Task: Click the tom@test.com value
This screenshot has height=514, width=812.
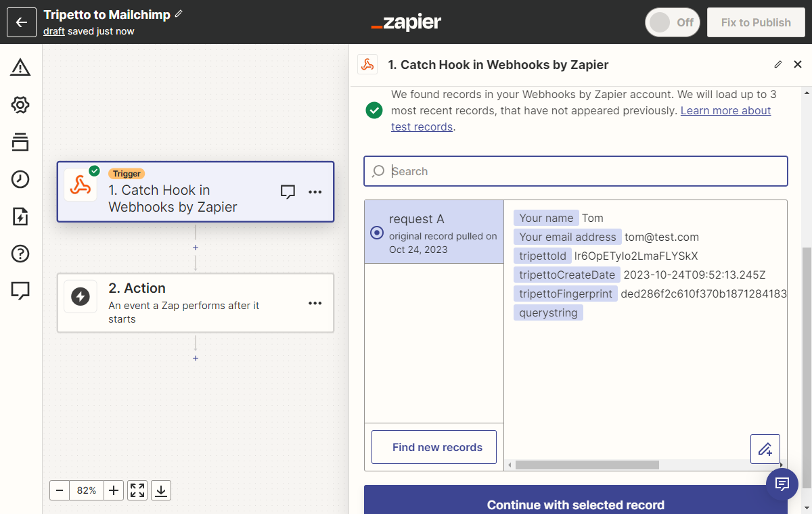Action: [x=662, y=237]
